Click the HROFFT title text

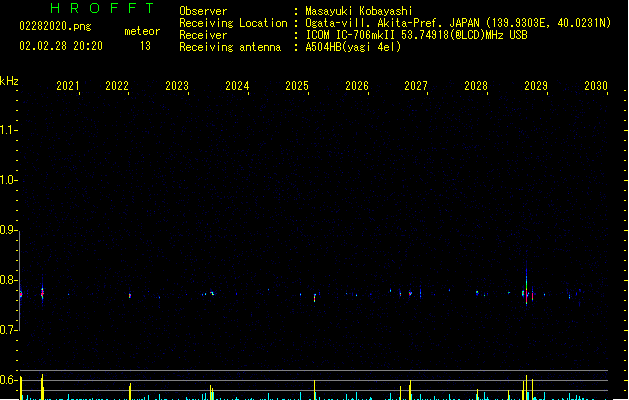(x=102, y=8)
